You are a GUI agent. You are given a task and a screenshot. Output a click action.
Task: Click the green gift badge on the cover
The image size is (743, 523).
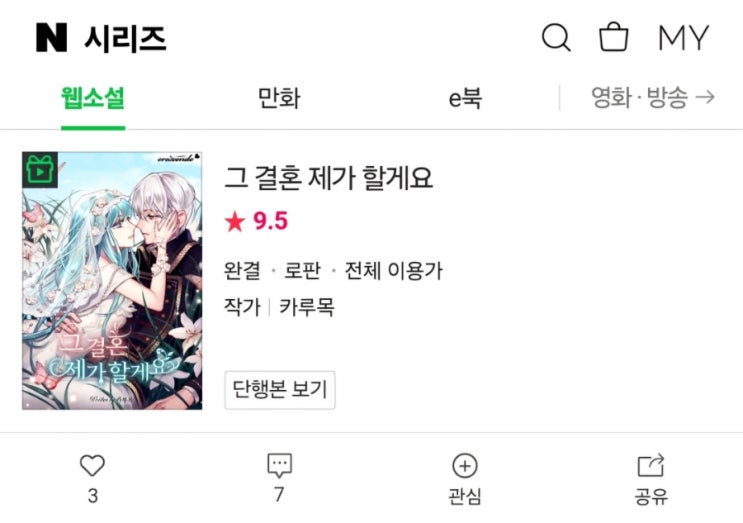pos(40,170)
